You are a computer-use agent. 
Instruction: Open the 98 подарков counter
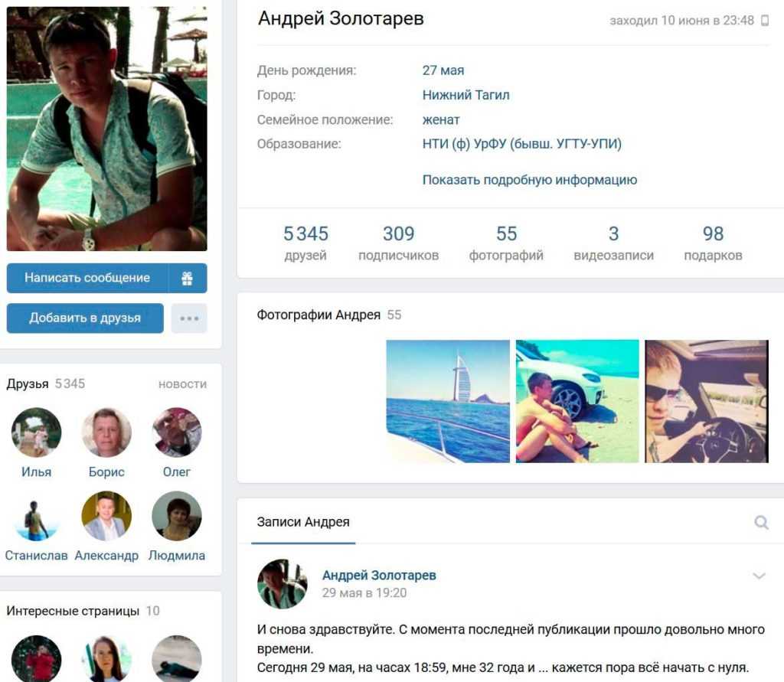click(x=713, y=243)
